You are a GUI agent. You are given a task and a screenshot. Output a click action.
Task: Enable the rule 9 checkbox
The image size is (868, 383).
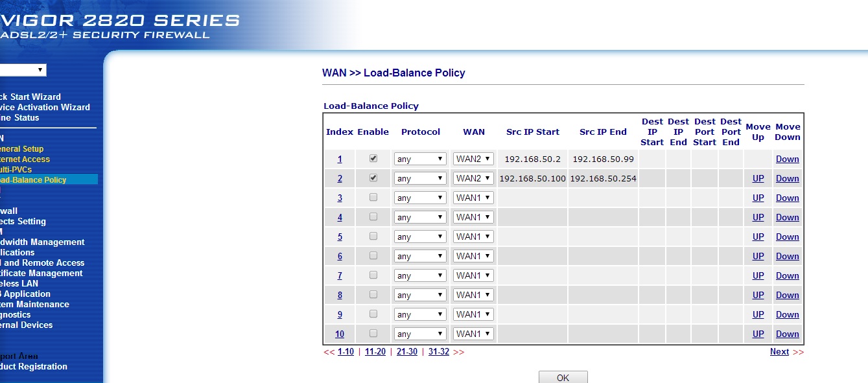[x=373, y=314]
